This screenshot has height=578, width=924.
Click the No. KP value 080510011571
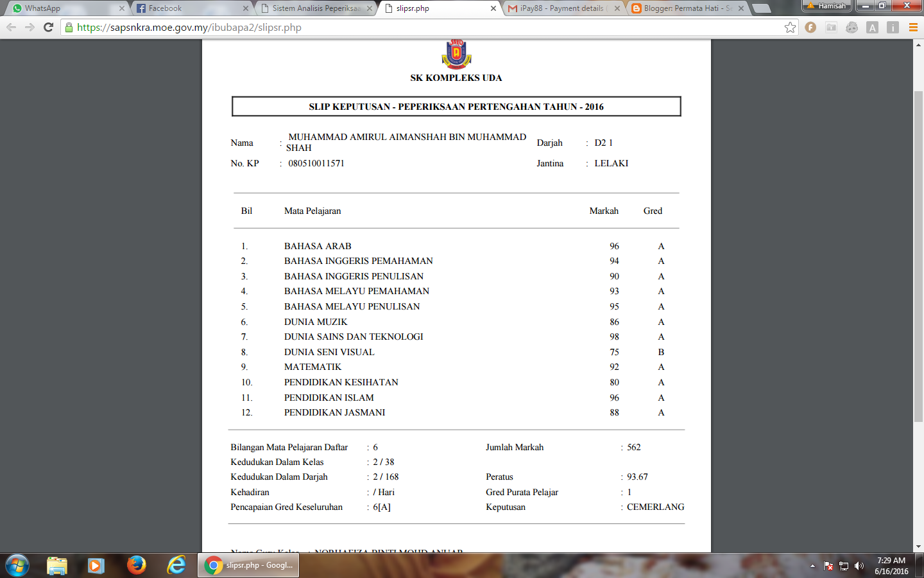pyautogui.click(x=316, y=163)
